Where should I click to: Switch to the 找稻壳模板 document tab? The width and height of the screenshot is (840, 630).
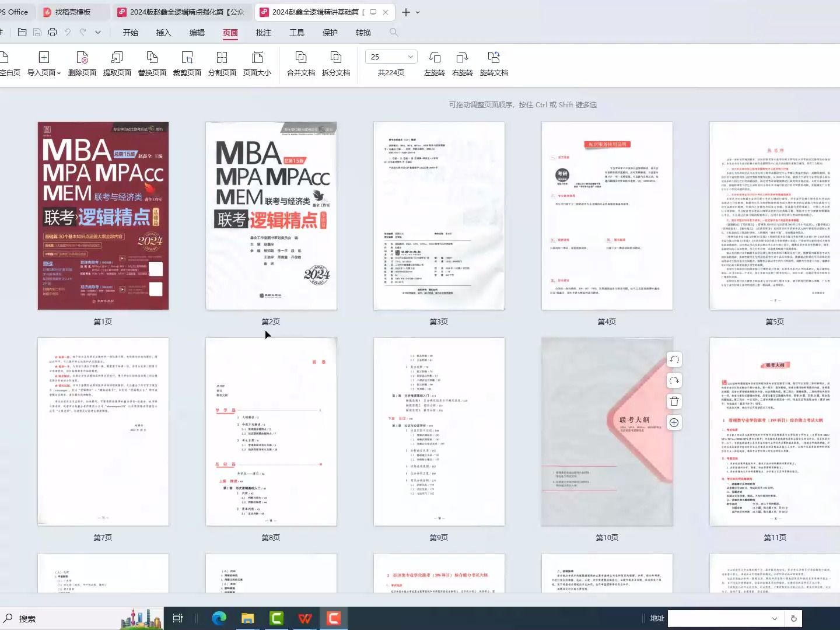73,12
